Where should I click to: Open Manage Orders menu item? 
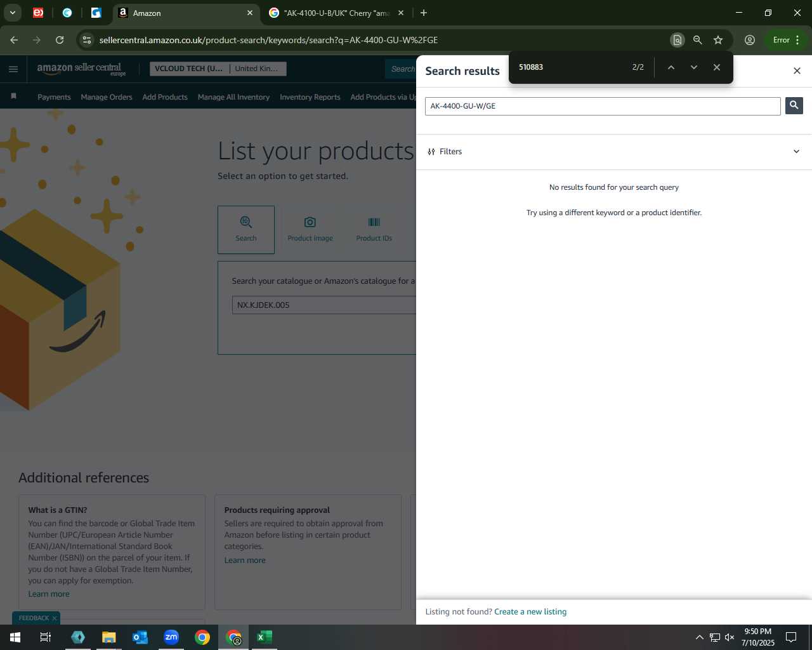point(107,97)
